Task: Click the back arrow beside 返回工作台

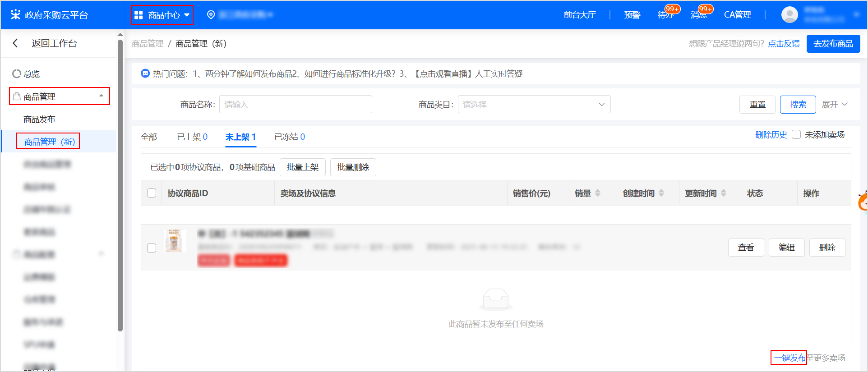Action: click(15, 43)
